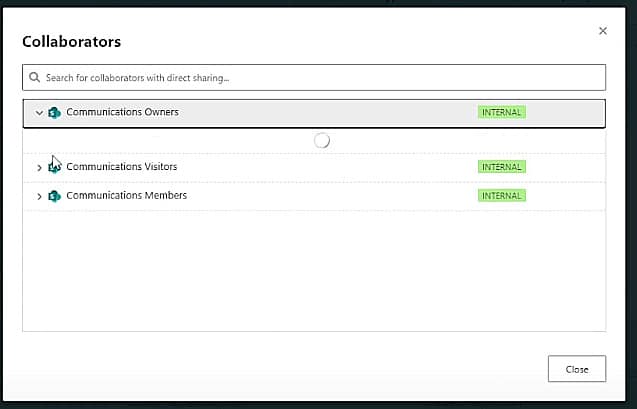Close the Collaborators dialog with X
Image resolution: width=637 pixels, height=409 pixels.
click(x=603, y=31)
